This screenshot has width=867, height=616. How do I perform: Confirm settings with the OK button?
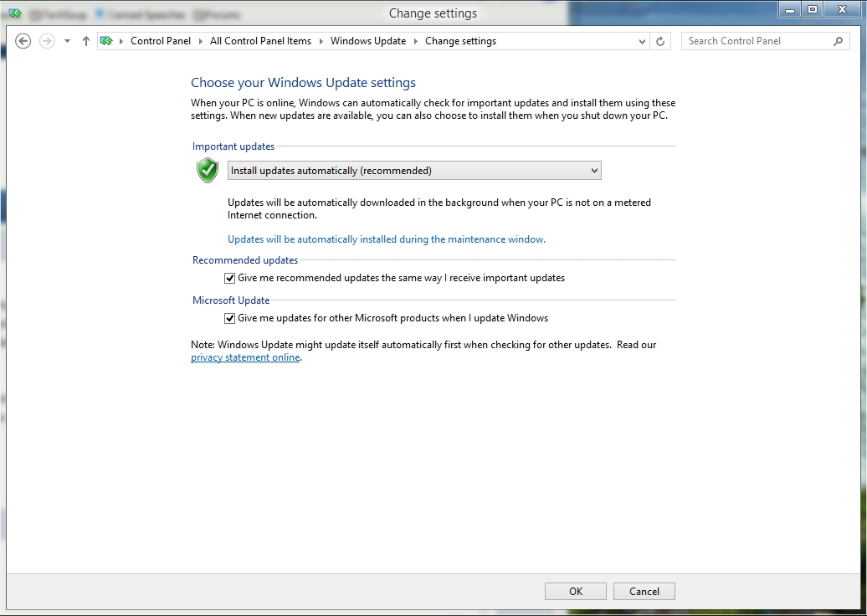(x=576, y=591)
